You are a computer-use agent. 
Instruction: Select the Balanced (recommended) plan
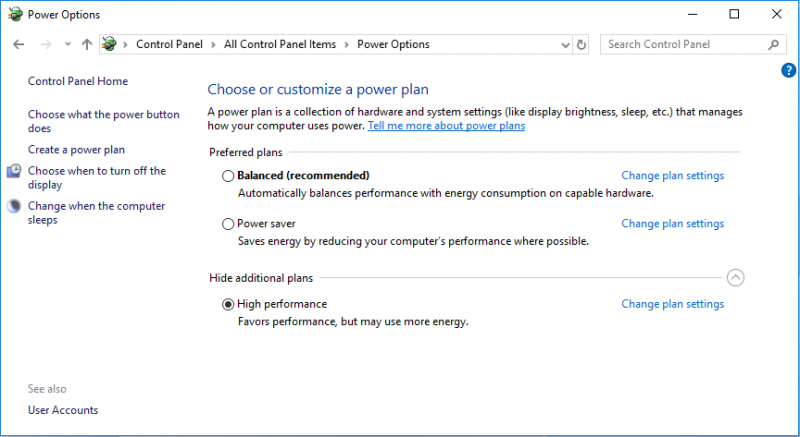pyautogui.click(x=228, y=176)
